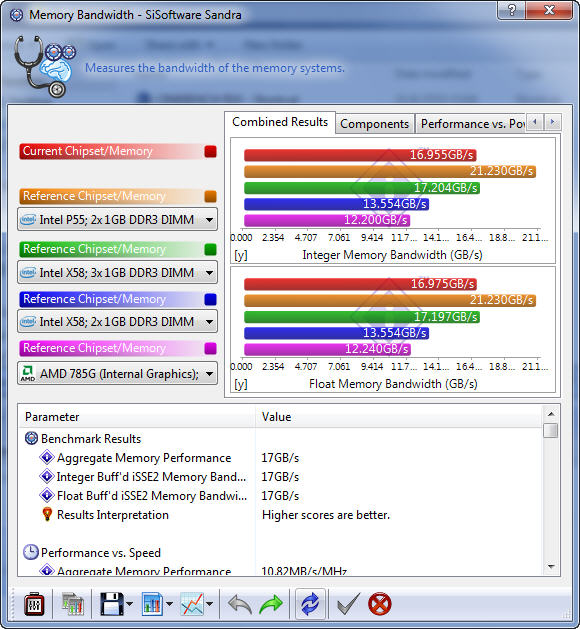The image size is (580, 629).
Task: Toggle the red Current Chipset/Memory checkbox
Action: [210, 152]
